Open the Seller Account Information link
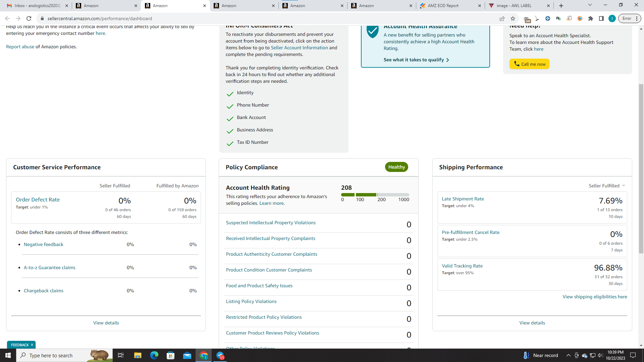The width and height of the screenshot is (644, 362). tap(299, 48)
